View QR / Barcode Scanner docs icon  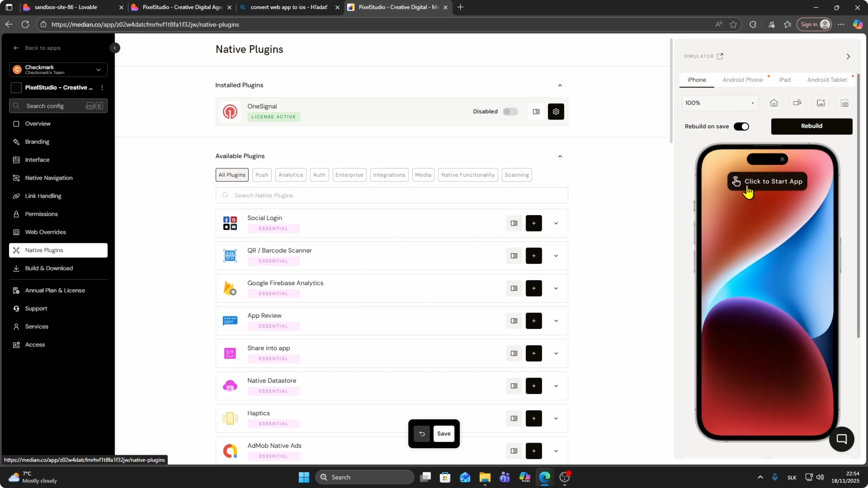(x=514, y=256)
